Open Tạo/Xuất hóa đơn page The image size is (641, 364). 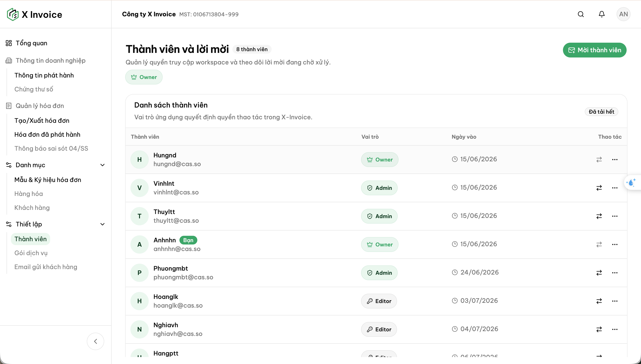(x=42, y=121)
